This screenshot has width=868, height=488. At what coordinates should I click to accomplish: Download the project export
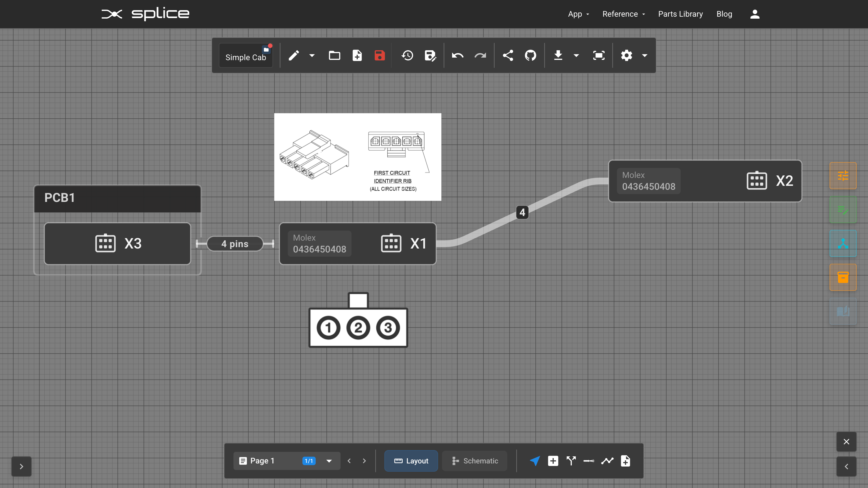[x=558, y=55]
